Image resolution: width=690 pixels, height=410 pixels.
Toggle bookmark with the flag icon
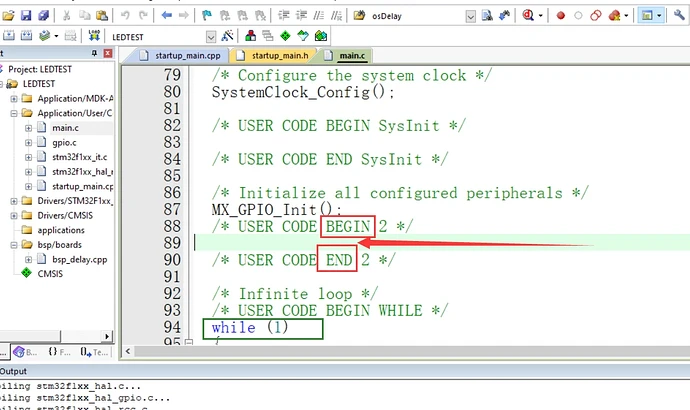click(207, 15)
